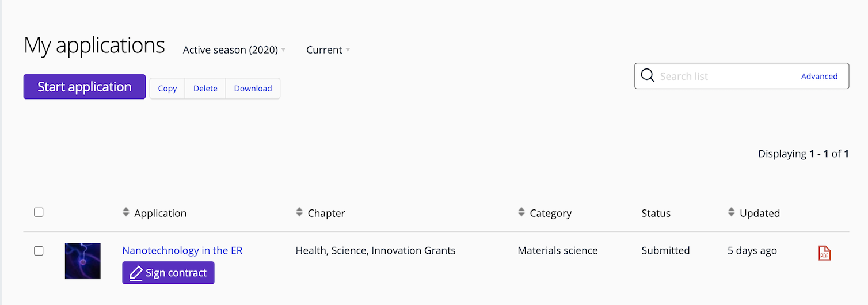Click the pen icon on Sign contract
The width and height of the screenshot is (868, 305).
click(x=136, y=273)
